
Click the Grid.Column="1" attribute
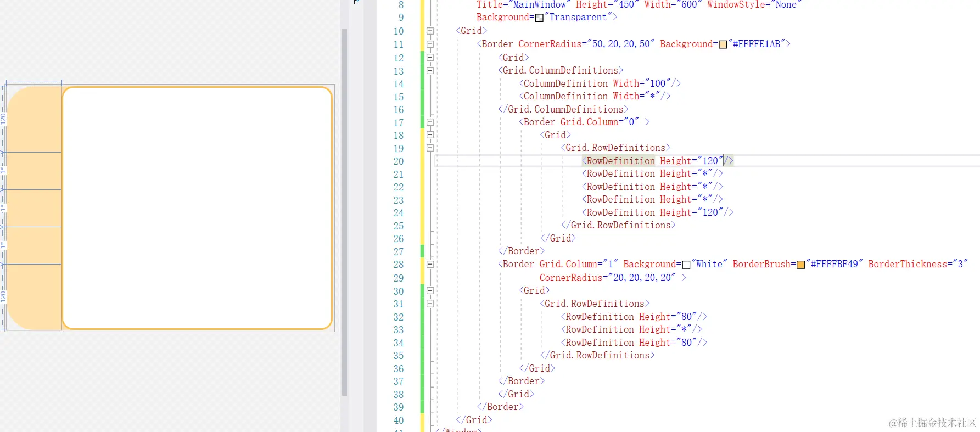point(579,264)
